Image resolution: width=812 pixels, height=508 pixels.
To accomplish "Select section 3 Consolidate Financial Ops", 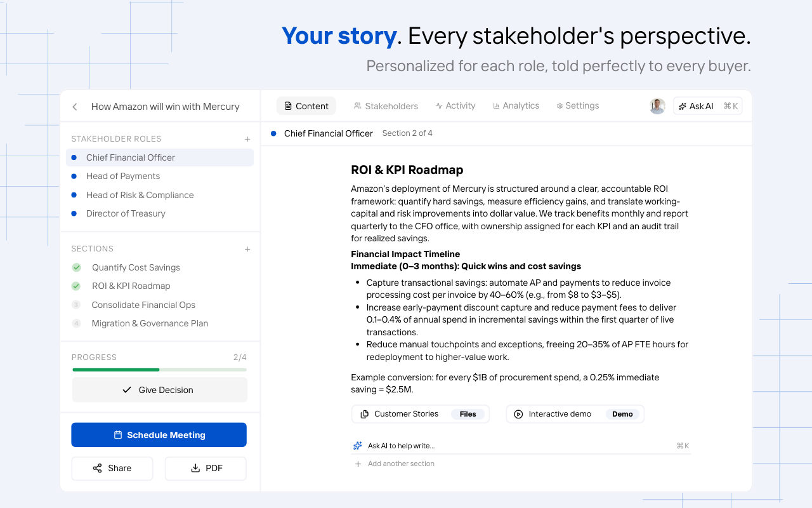I will click(x=143, y=305).
